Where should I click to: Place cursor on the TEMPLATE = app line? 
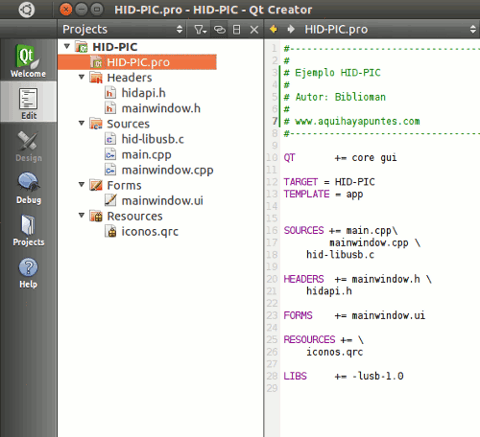click(x=323, y=194)
